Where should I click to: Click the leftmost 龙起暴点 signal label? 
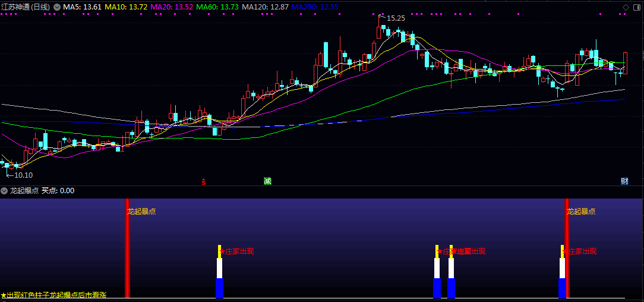point(141,212)
